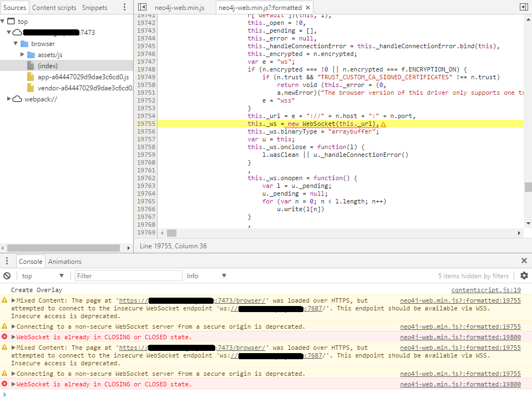Switch to neo4j-web.min.js editor tab
The height and width of the screenshot is (403, 532).
tap(180, 7)
